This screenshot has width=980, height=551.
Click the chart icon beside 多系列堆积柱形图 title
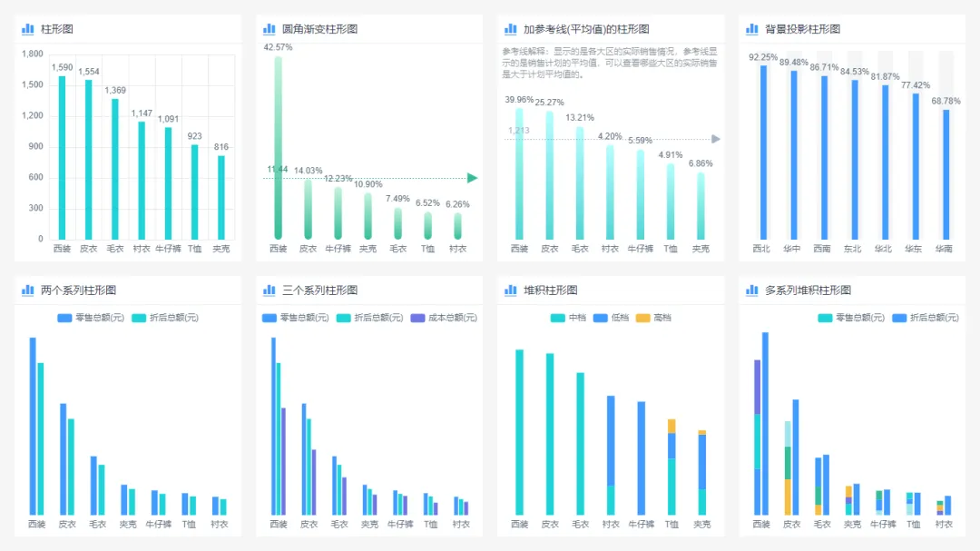click(x=752, y=290)
